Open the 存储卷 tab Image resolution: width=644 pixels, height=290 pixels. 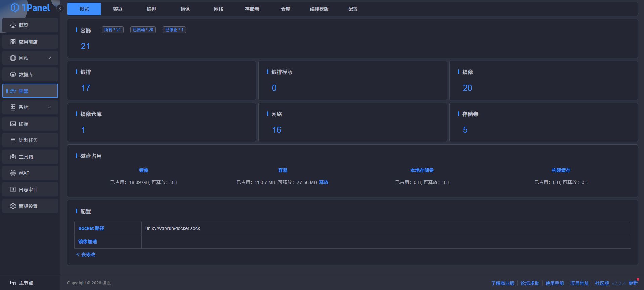(252, 9)
